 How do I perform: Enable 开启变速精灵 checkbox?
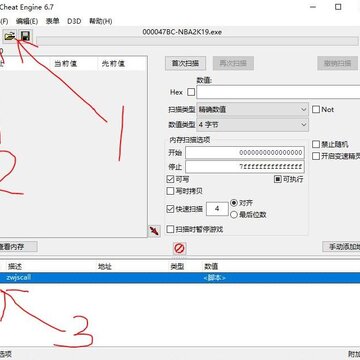[316, 156]
